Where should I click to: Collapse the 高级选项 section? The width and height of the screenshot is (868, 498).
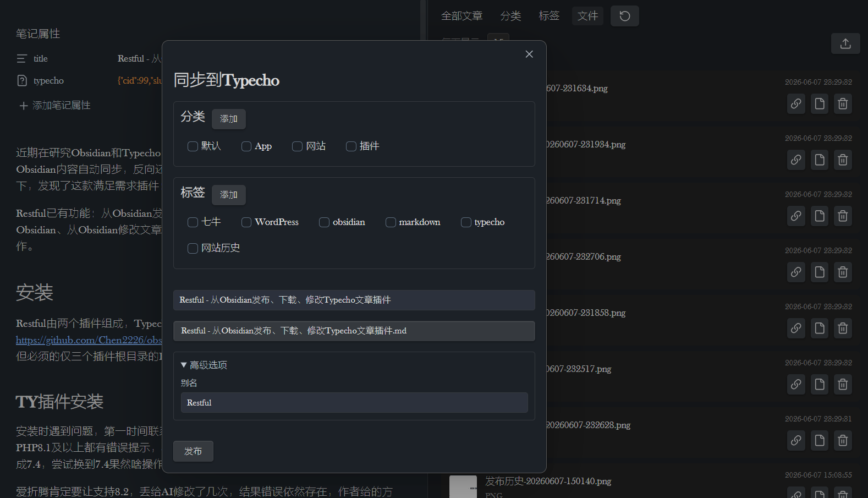click(204, 365)
